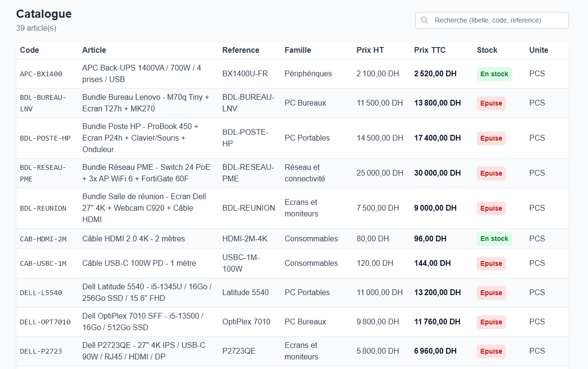Select code BDL-RESEAU-PME in Code column
This screenshot has width=588, height=369.
click(43, 173)
